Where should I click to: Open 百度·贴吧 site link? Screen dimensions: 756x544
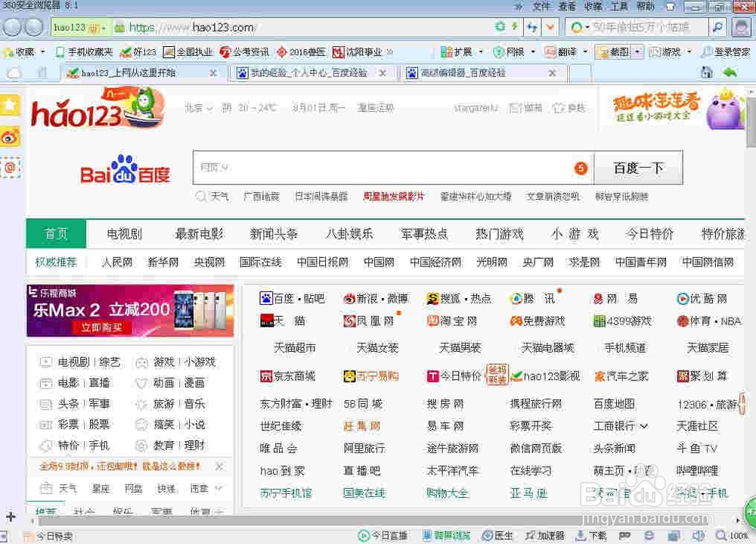pyautogui.click(x=292, y=299)
